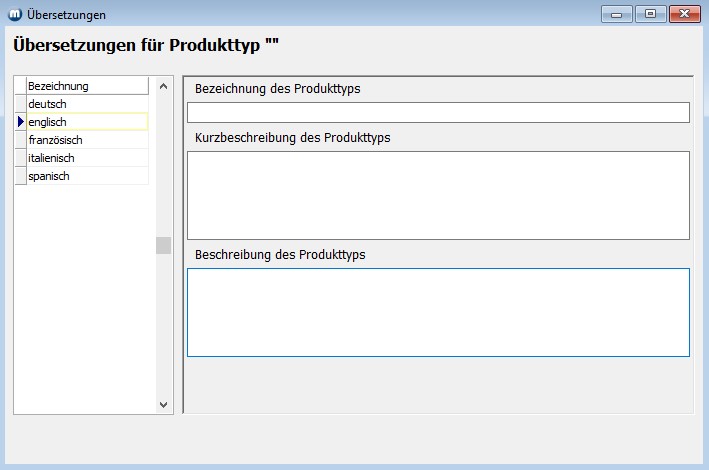Maximize the Übersetzungen window

650,14
